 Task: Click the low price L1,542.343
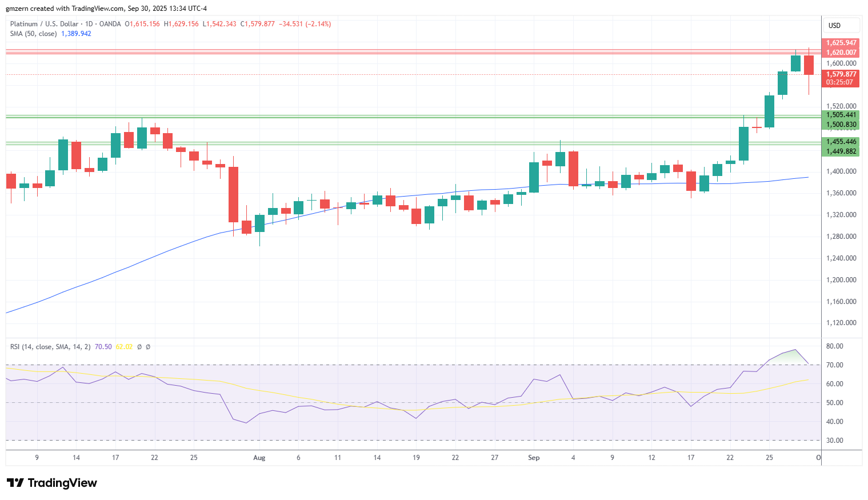[219, 24]
